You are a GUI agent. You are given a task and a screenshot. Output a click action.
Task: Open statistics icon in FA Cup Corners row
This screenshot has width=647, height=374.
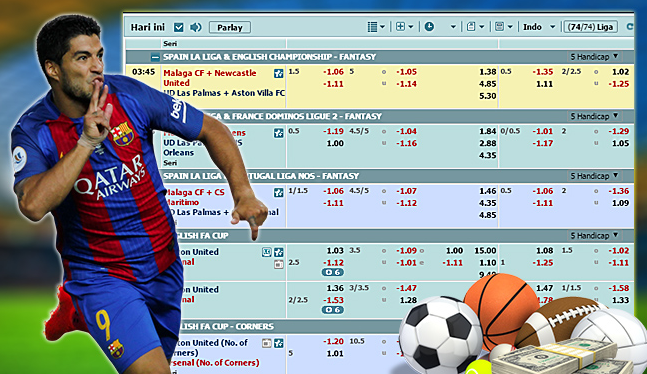[x=279, y=343]
